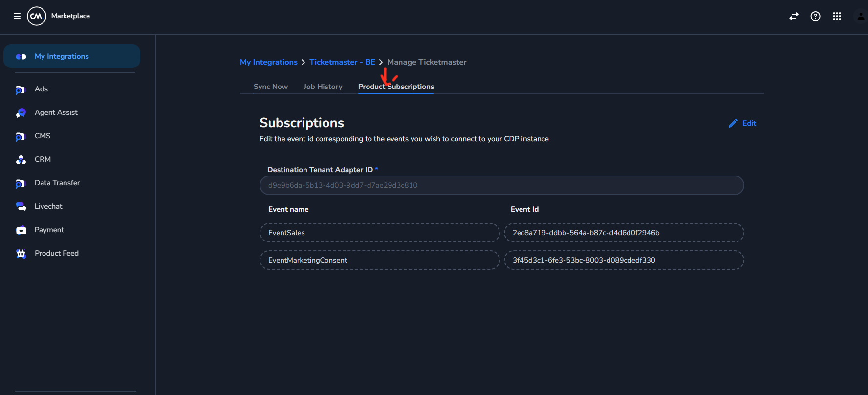This screenshot has width=868, height=395.
Task: Click the Edit pencil icon
Action: coord(733,124)
